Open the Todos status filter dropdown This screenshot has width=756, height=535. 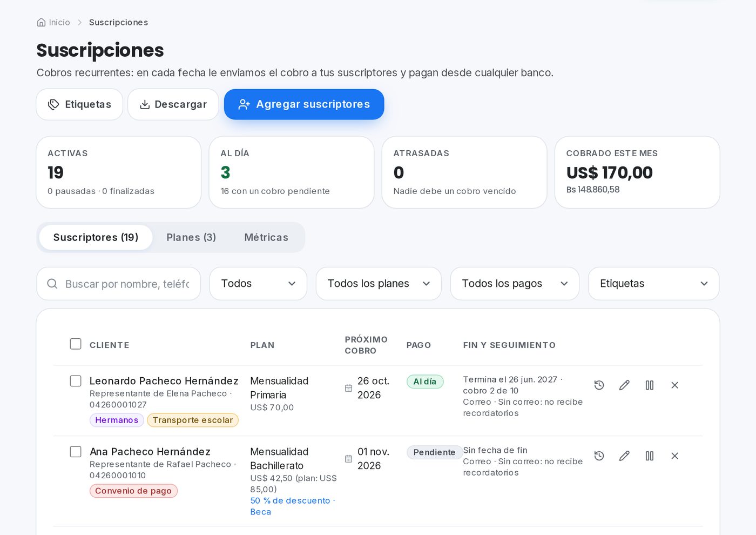[258, 284]
